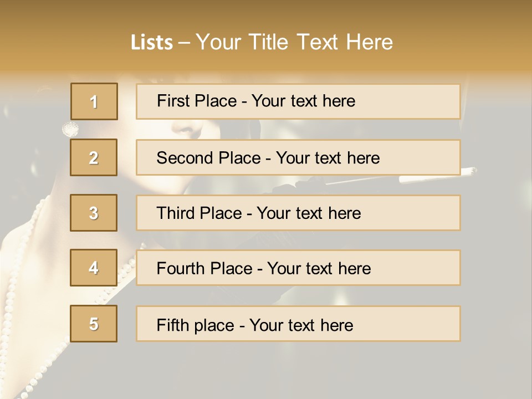Click the dash in the slide title
This screenshot has width=532, height=399.
coord(185,43)
